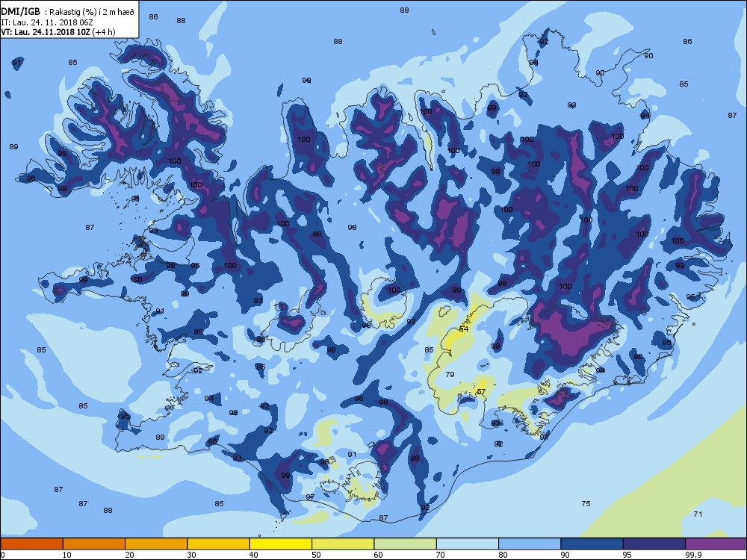
Task: Click the dark blue 90–95 legend swatch
Action: click(592, 544)
